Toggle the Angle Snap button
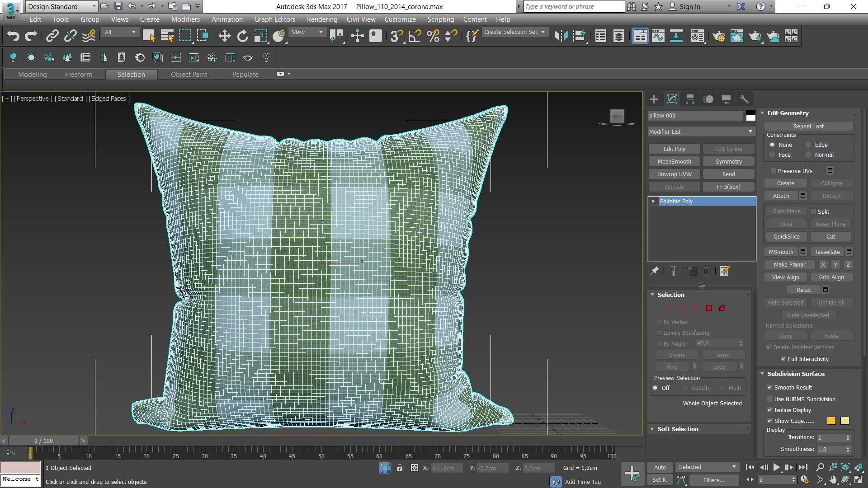Image resolution: width=868 pixels, height=488 pixels. pos(415,36)
